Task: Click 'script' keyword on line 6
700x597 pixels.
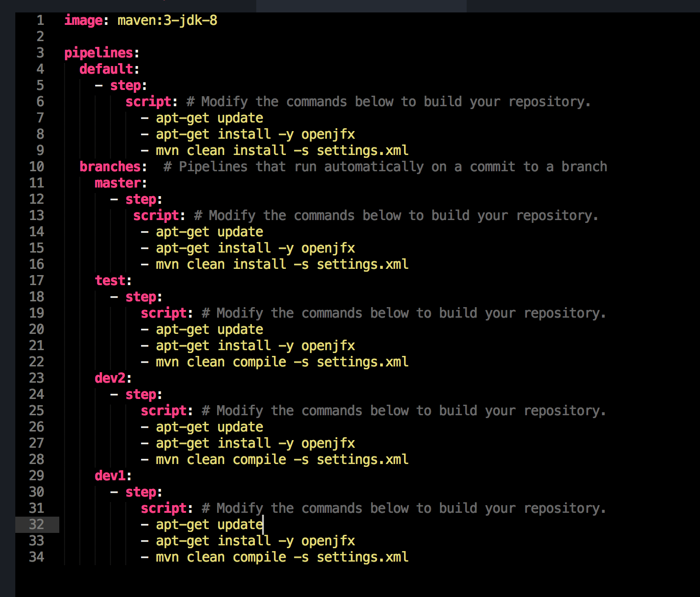Action: [x=148, y=102]
